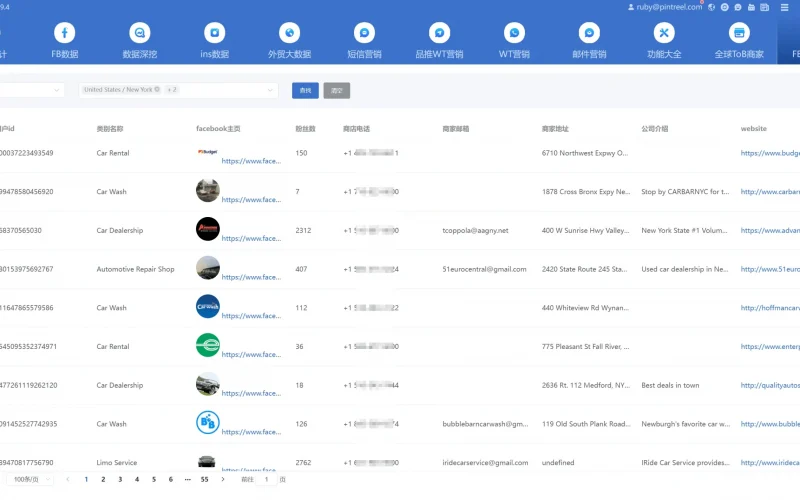Open the 外贸大数据 icon

coord(289,33)
